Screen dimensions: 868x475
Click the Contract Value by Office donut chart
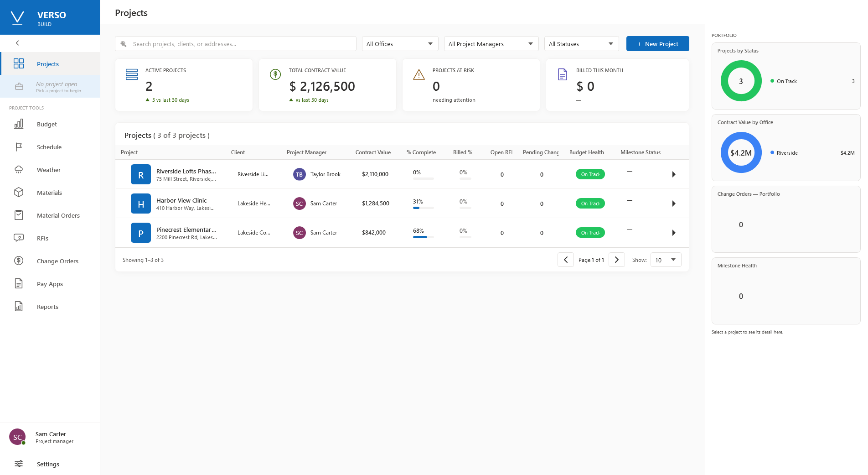(741, 153)
